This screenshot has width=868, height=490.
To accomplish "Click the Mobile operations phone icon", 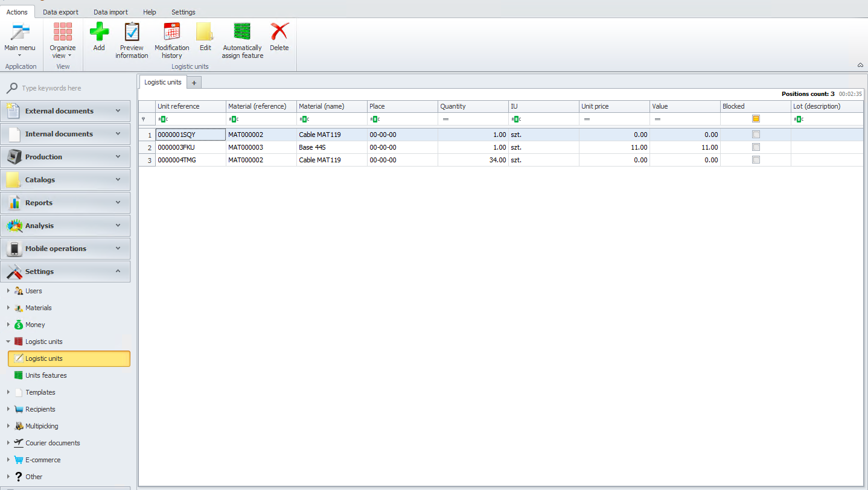I will [14, 249].
